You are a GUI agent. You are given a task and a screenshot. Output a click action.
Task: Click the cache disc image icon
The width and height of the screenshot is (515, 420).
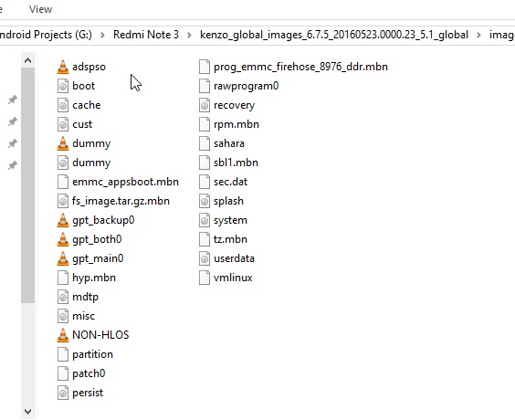(x=63, y=105)
